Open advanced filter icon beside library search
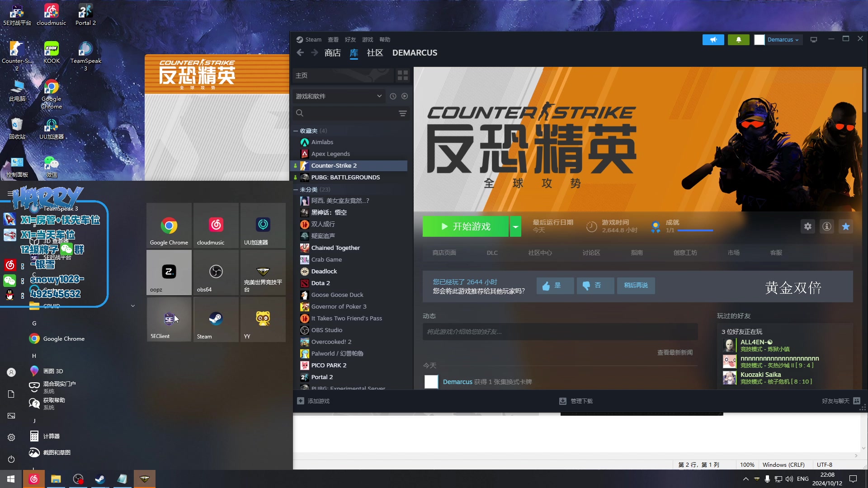The height and width of the screenshot is (488, 868). point(403,113)
